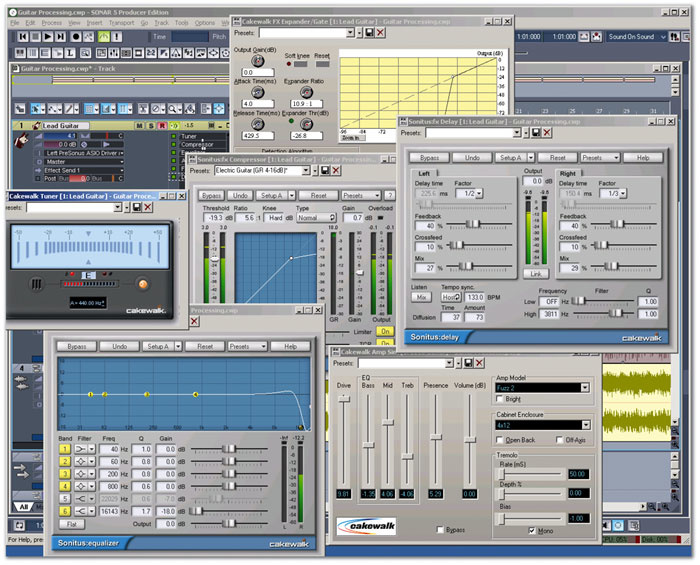Select the Select tool in Track toolbar
Image resolution: width=700 pixels, height=565 pixels.
click(x=35, y=108)
